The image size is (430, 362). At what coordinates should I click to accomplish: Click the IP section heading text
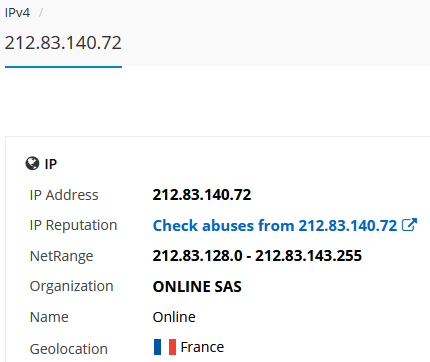(51, 164)
